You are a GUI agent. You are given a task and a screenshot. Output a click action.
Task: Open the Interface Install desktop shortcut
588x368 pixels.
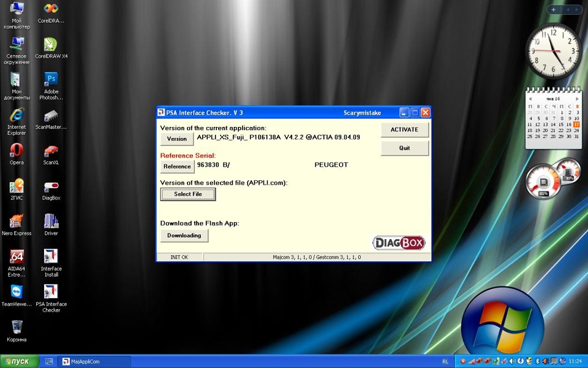[51, 263]
